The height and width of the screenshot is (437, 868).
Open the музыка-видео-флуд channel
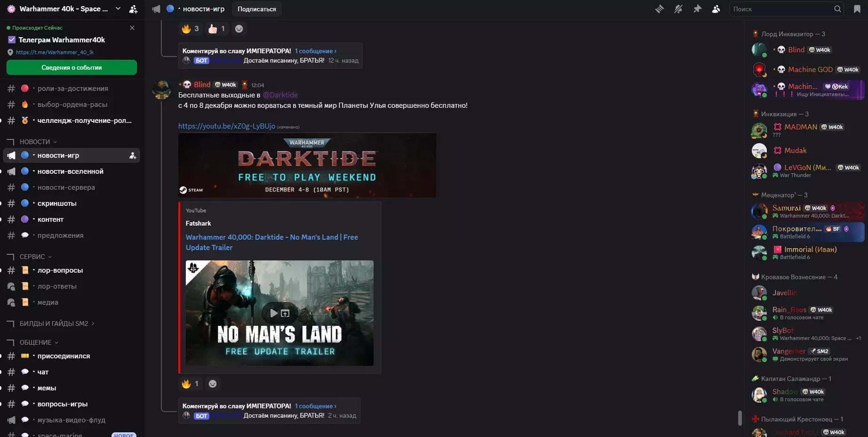72,420
